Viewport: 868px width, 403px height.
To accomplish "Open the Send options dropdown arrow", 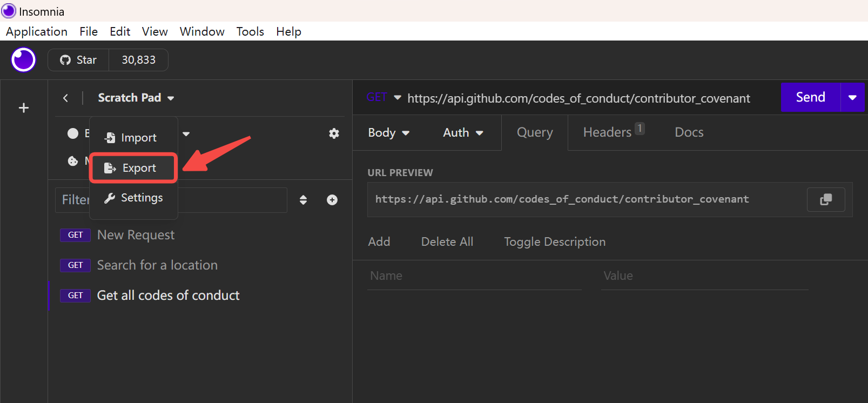I will 852,98.
